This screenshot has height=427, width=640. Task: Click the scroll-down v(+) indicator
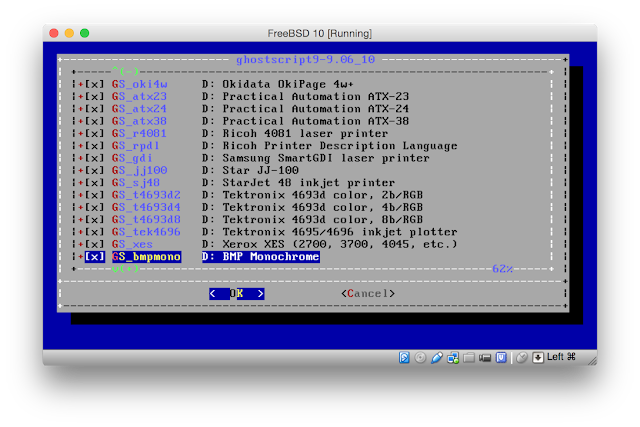(125, 269)
